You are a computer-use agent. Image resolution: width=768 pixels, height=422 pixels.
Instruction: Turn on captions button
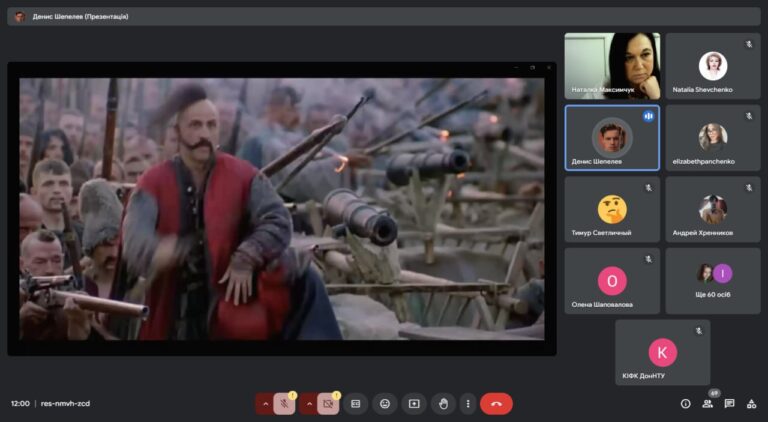point(356,404)
